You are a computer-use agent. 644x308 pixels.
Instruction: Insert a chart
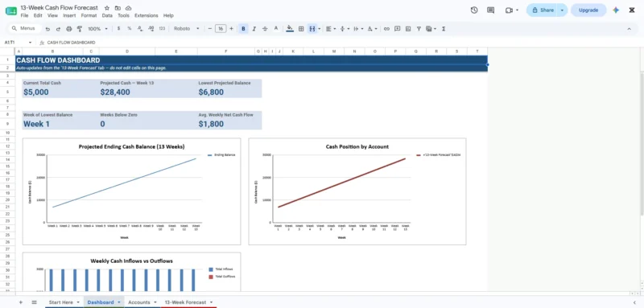tap(408, 29)
